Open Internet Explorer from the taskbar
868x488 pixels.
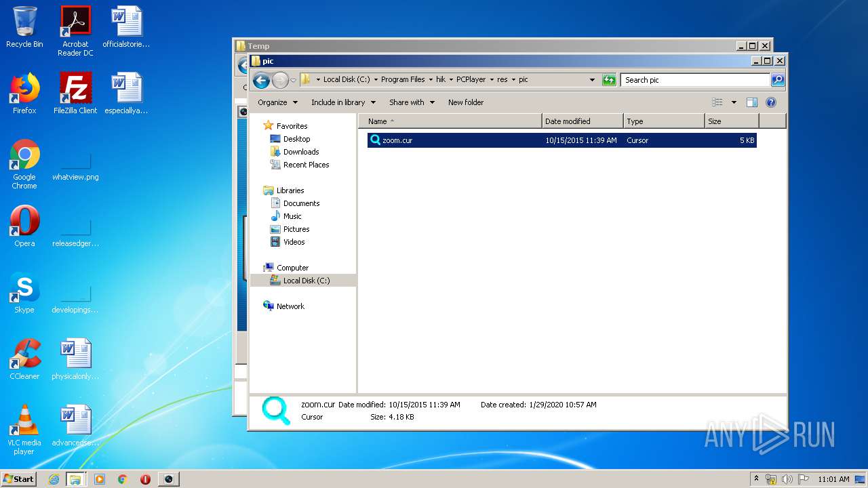click(x=54, y=479)
